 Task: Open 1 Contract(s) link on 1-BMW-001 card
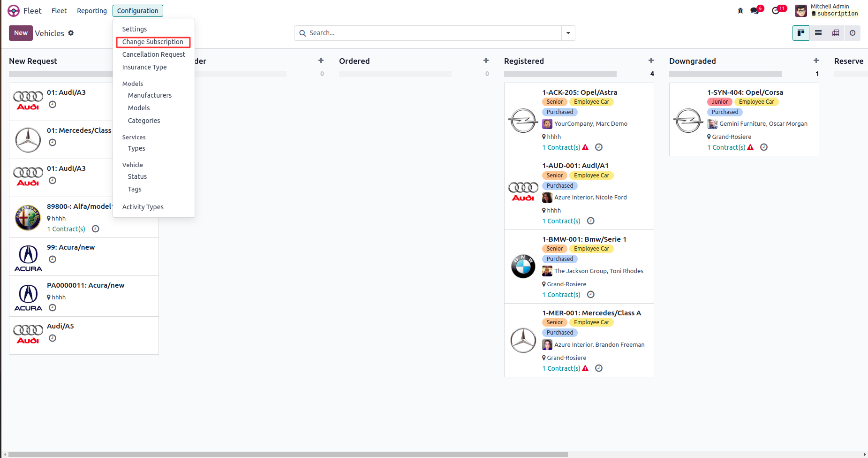pos(561,295)
